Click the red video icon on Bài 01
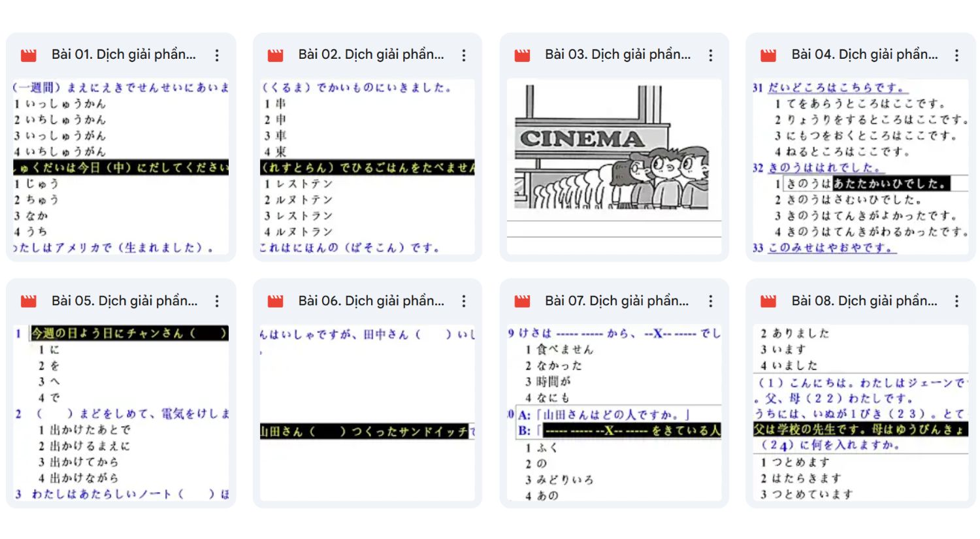980x539 pixels. pos(27,55)
